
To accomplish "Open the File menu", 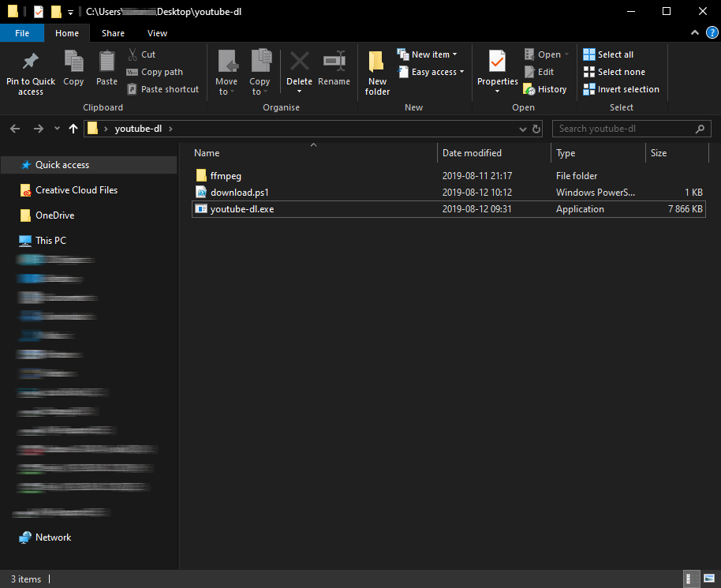I will (22, 33).
